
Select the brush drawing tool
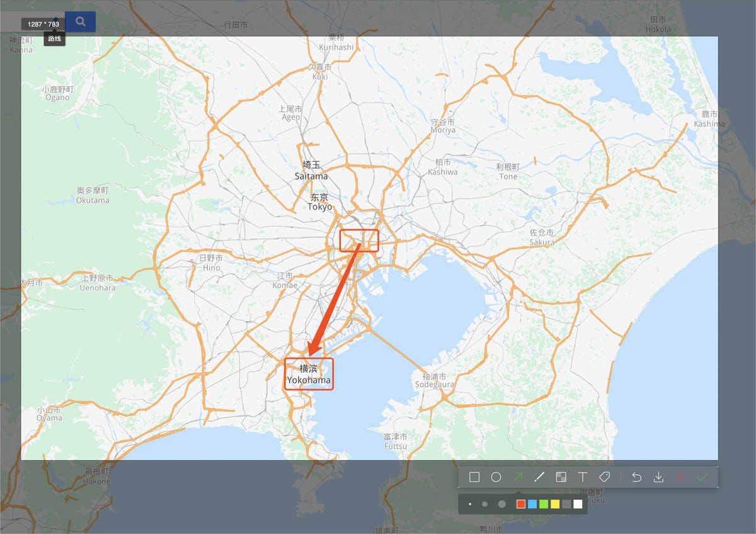pos(539,477)
